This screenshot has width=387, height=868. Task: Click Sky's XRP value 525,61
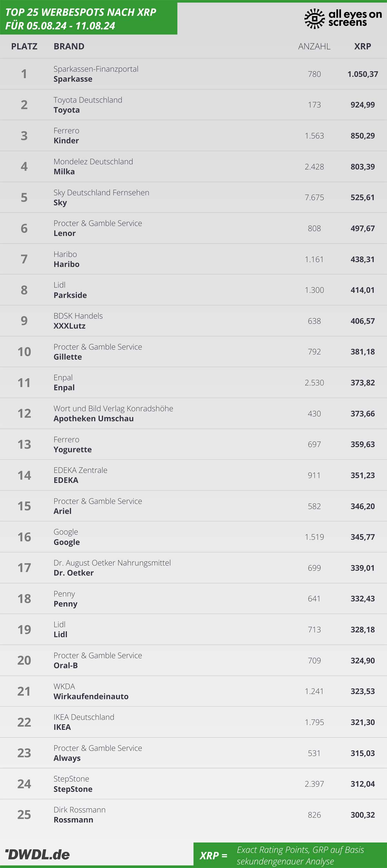362,198
